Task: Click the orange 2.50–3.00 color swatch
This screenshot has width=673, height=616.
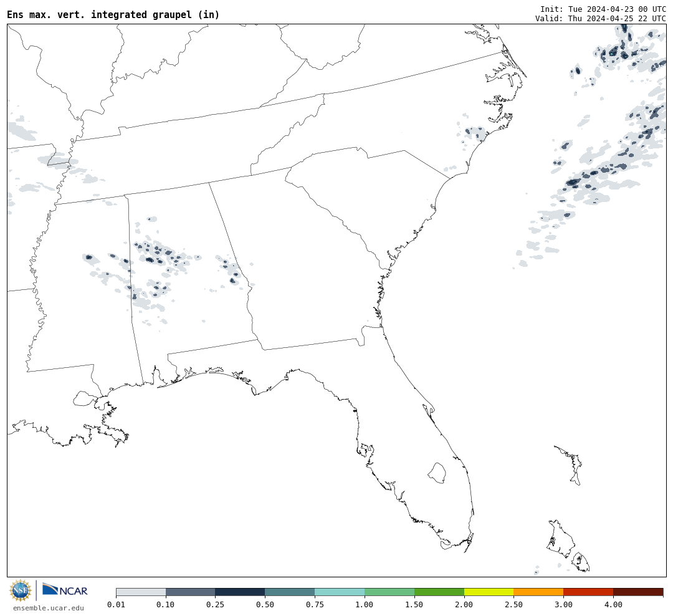Action: [538, 592]
